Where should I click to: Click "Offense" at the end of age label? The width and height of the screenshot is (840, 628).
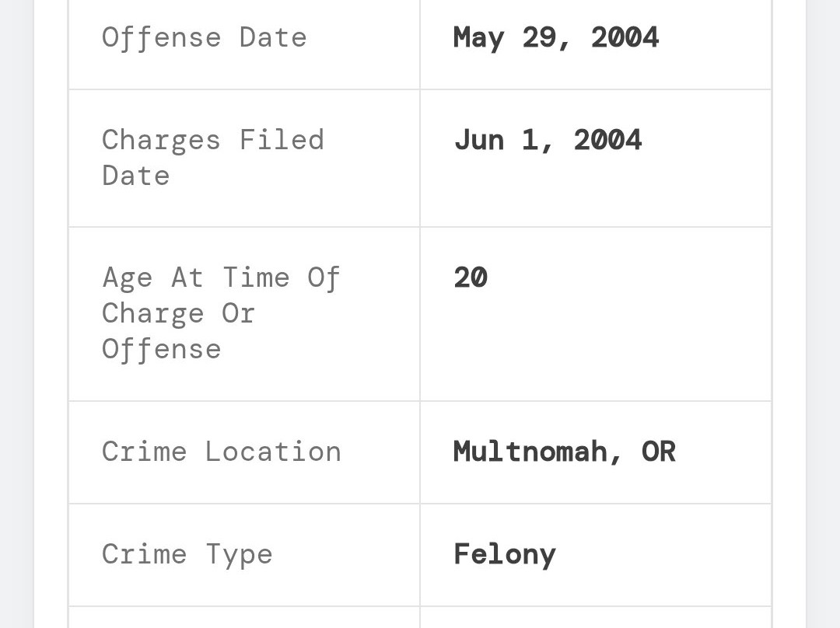(x=161, y=349)
